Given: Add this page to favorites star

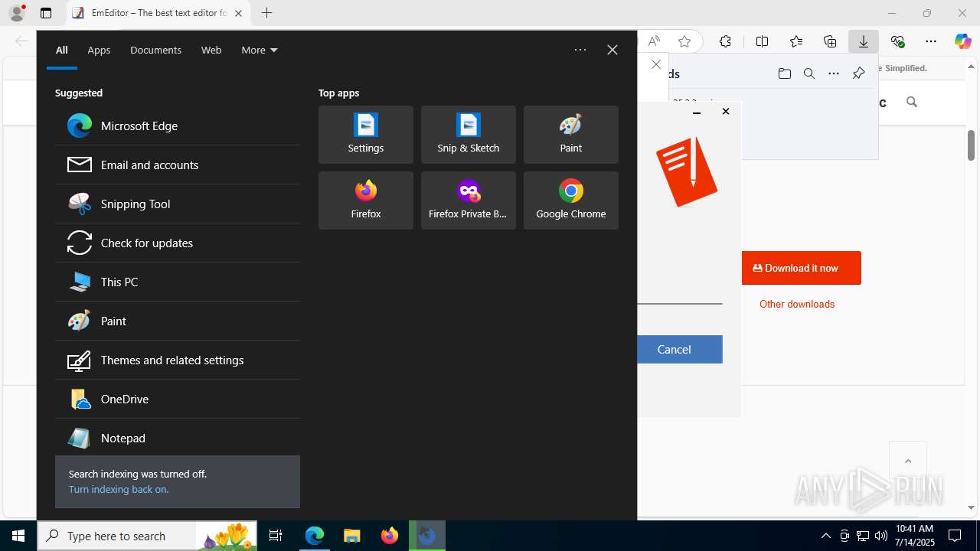Looking at the screenshot, I should point(684,41).
